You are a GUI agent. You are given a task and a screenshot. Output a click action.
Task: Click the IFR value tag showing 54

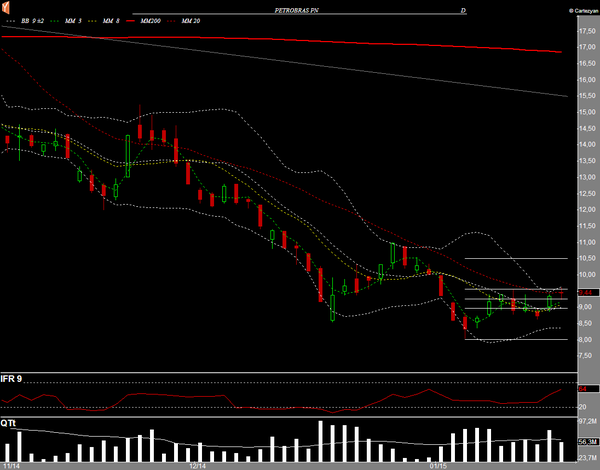tap(582, 388)
